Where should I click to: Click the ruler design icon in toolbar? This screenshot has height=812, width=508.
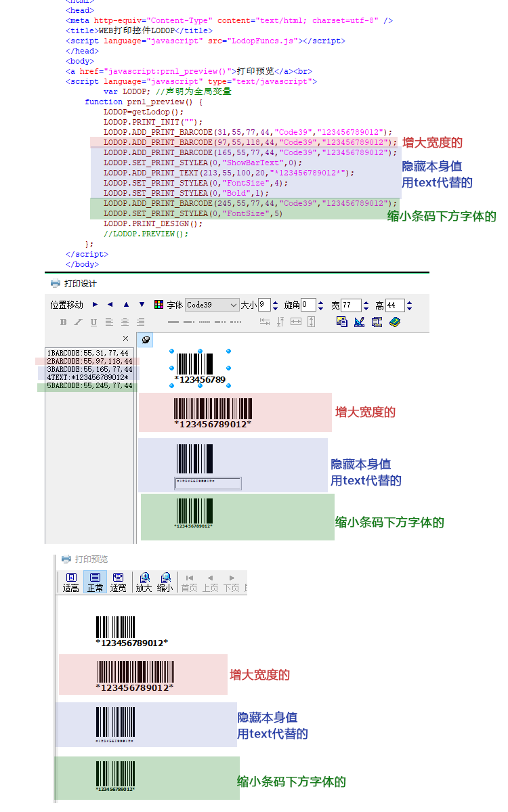(x=359, y=322)
